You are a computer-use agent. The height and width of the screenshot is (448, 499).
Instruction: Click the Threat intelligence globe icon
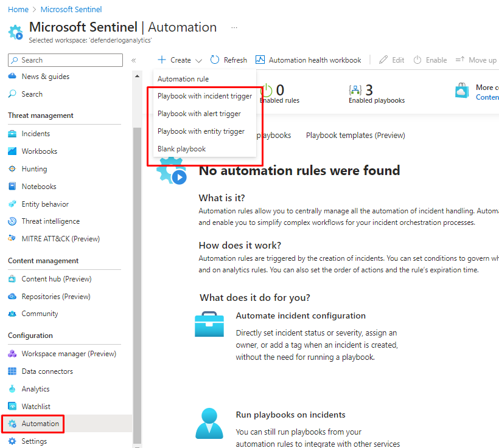tap(12, 221)
